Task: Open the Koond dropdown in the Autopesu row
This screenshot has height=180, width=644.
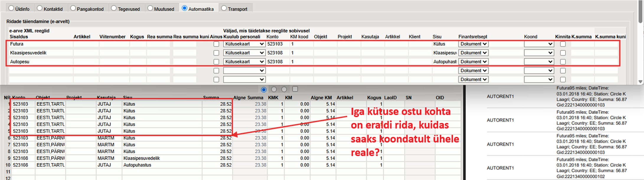Action: [x=539, y=62]
